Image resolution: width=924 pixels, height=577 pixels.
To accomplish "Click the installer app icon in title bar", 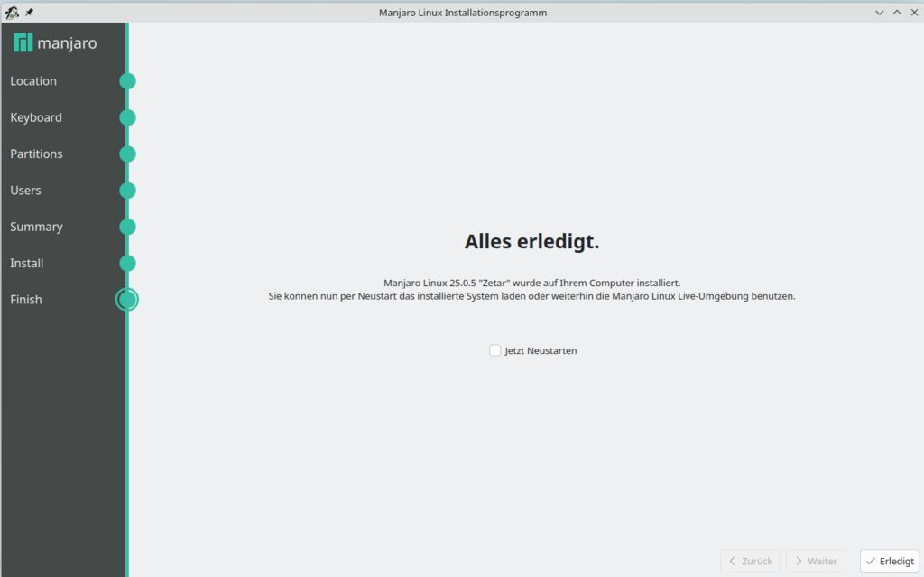I will pyautogui.click(x=12, y=13).
